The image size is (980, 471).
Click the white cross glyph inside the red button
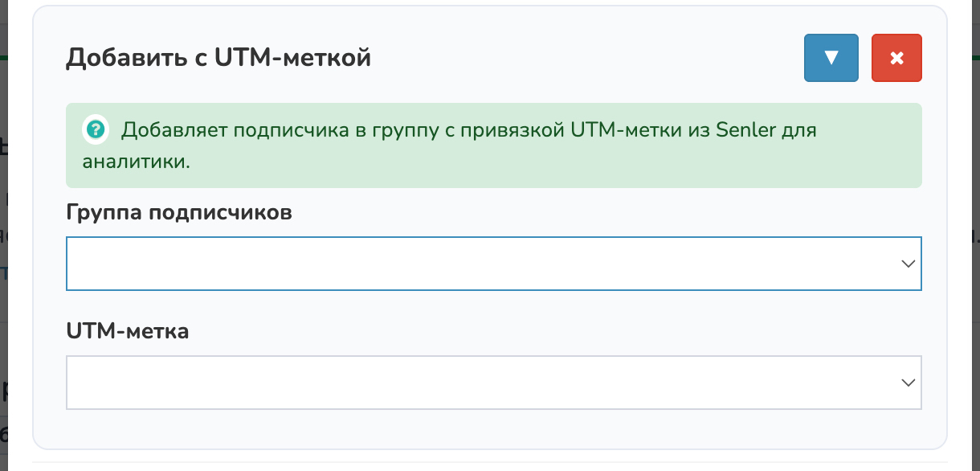click(896, 58)
